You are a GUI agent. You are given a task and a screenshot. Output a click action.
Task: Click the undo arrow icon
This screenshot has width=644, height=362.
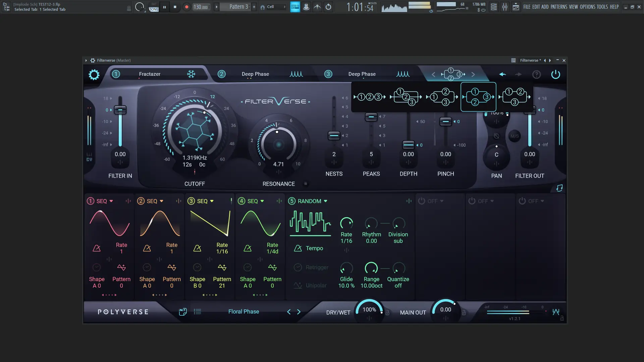tap(502, 74)
